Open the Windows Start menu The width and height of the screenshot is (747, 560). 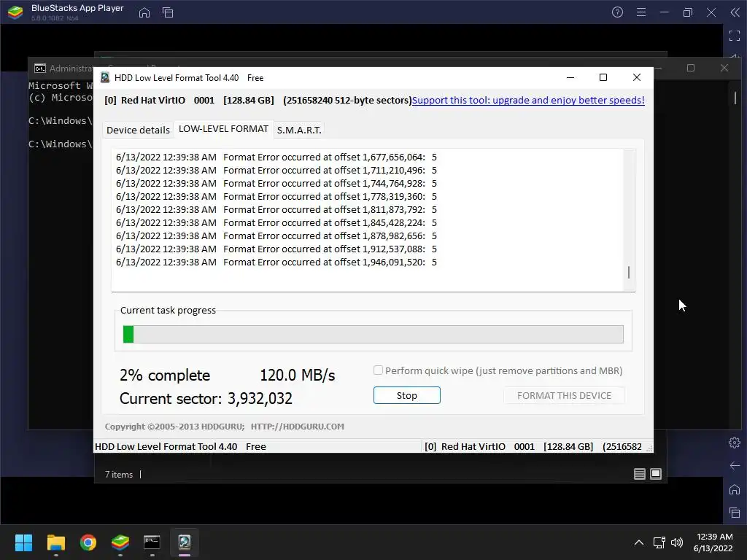23,542
